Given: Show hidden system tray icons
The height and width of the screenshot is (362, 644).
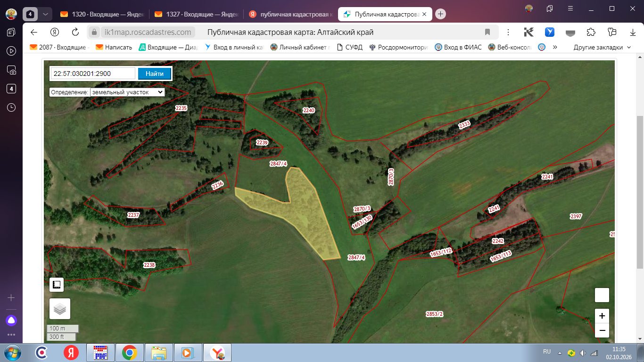Looking at the screenshot, I should [560, 352].
